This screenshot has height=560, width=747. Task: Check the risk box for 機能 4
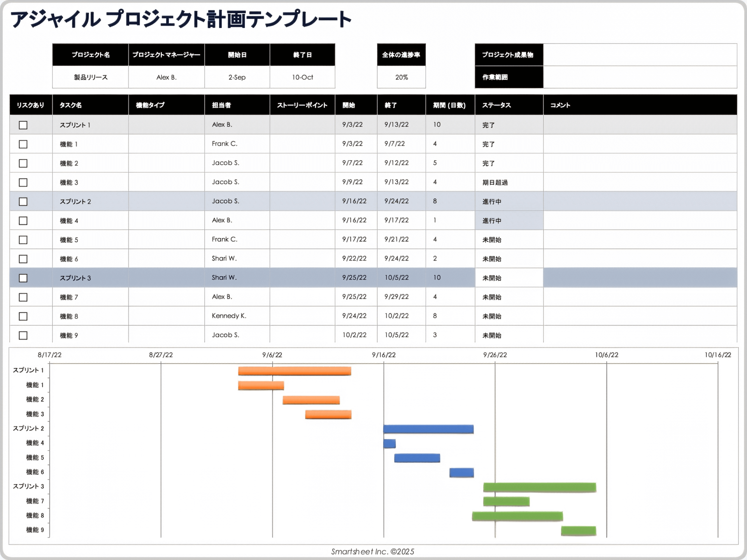click(x=23, y=220)
